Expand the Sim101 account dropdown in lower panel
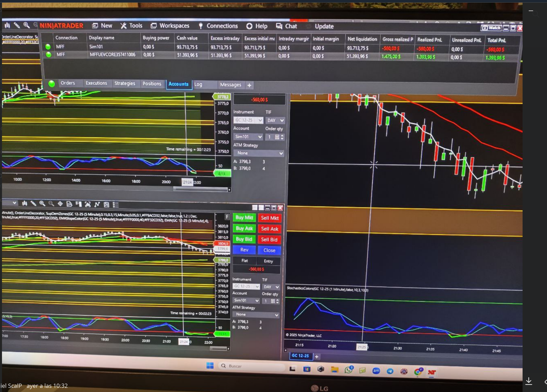547x392 pixels. coord(246,301)
